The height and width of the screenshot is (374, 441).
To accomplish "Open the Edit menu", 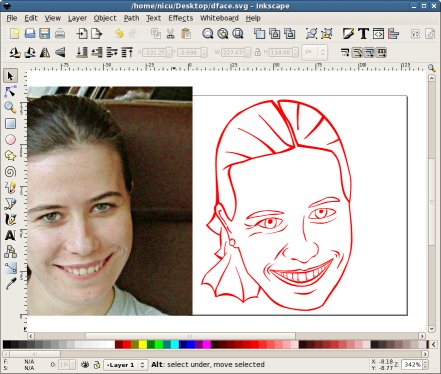I will coord(31,18).
